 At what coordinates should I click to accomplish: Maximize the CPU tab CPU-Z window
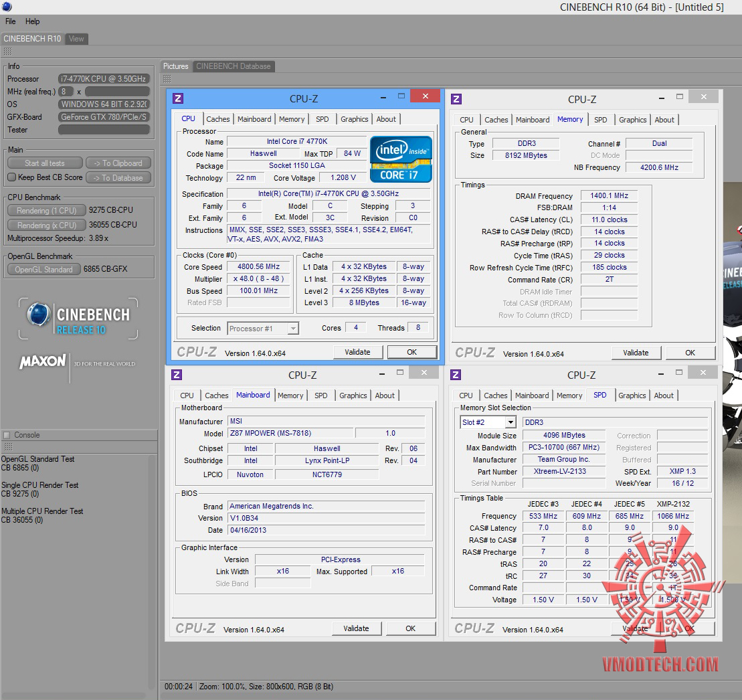401,96
